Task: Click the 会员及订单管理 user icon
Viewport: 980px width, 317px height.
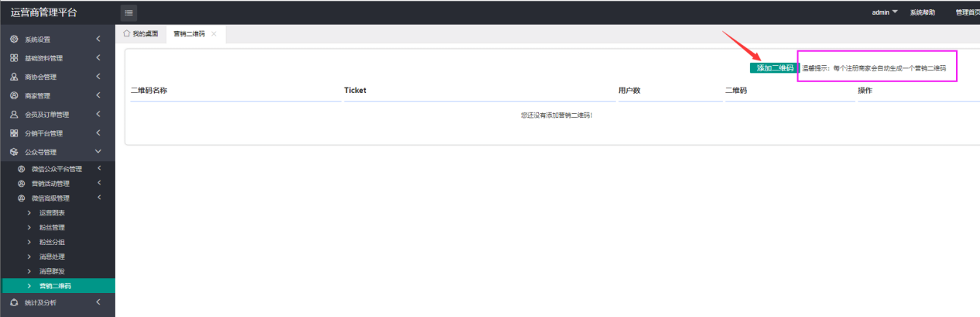Action: (x=14, y=115)
